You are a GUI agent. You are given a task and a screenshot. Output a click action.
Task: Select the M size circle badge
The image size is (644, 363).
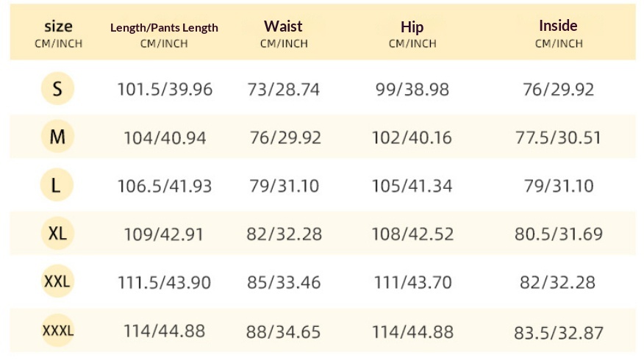pyautogui.click(x=57, y=137)
